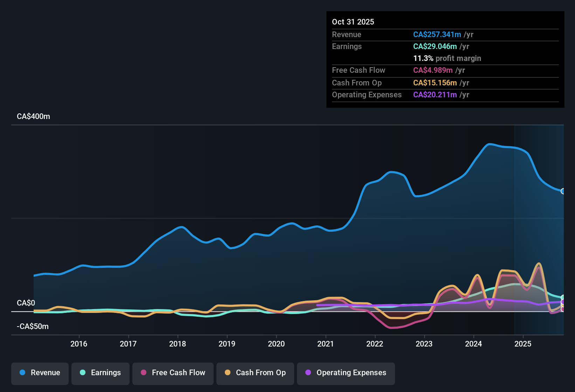
Task: Click the Revenue row label in tooltip
Action: [347, 34]
